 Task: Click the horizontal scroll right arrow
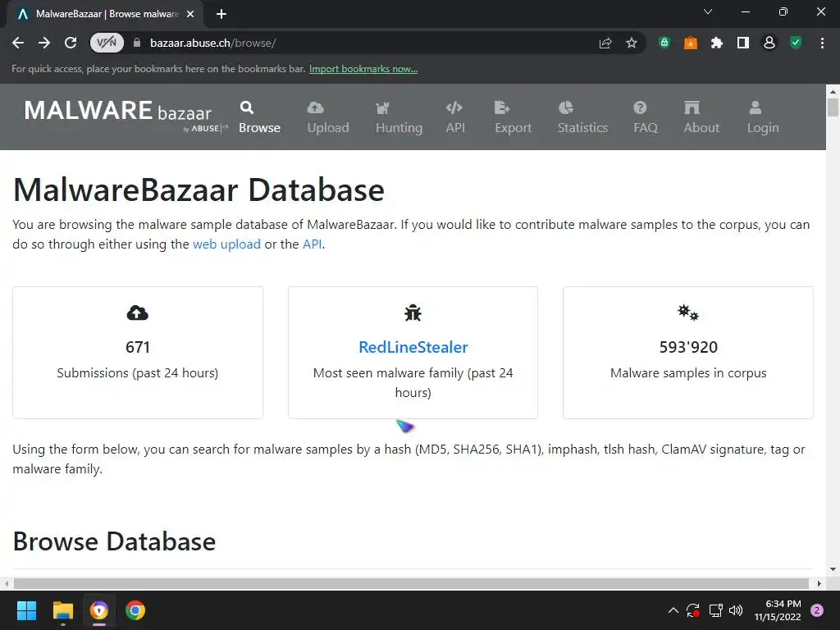819,583
